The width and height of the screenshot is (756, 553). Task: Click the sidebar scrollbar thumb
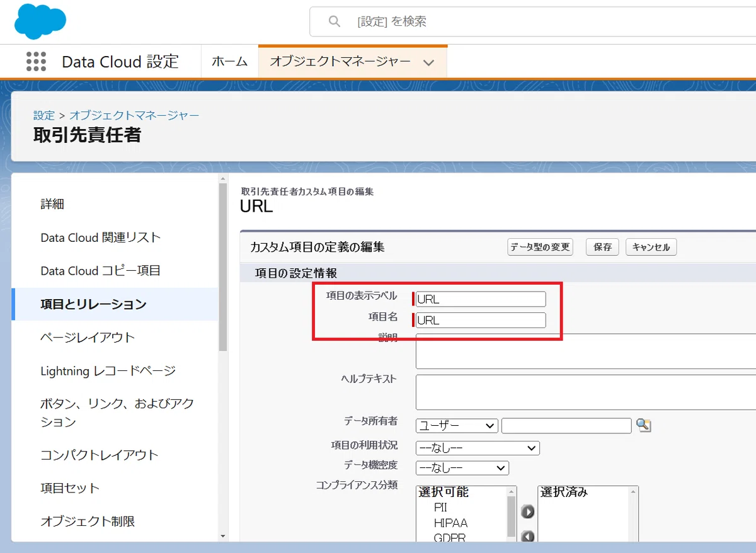222,268
